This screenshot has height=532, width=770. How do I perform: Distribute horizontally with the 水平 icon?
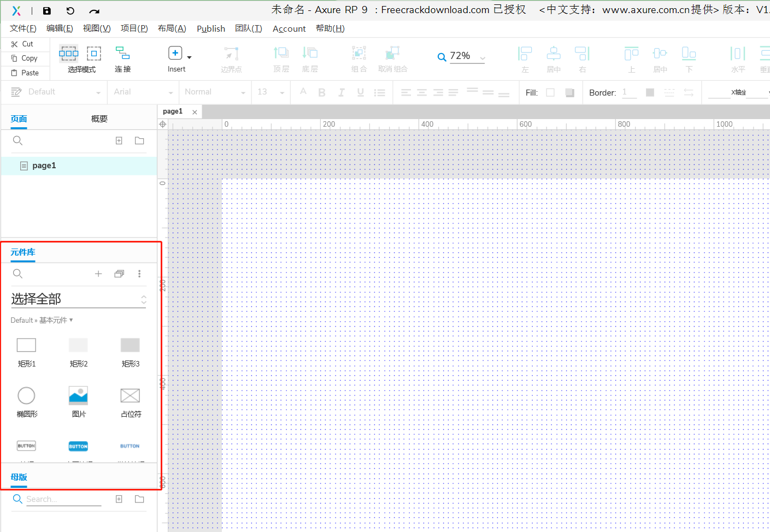[x=738, y=53]
